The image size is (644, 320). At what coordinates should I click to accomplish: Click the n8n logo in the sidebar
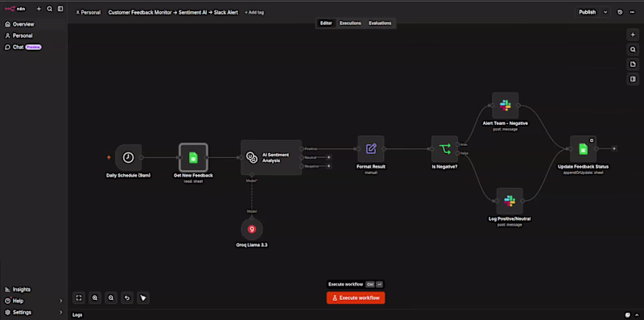(x=14, y=9)
